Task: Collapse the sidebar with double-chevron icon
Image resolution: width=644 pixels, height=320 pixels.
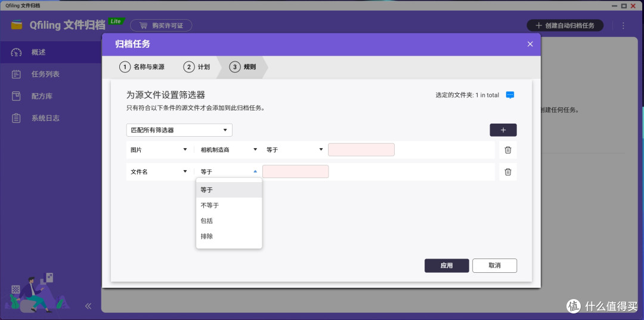Action: (x=88, y=306)
